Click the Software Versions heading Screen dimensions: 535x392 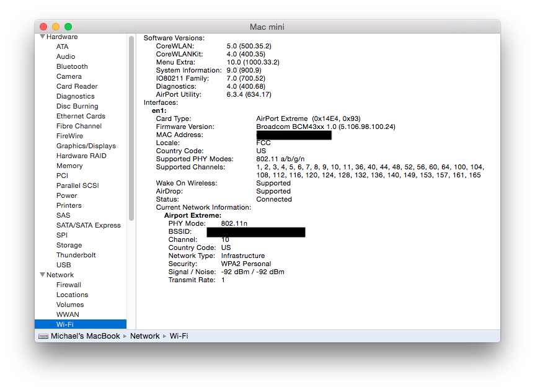click(x=174, y=38)
